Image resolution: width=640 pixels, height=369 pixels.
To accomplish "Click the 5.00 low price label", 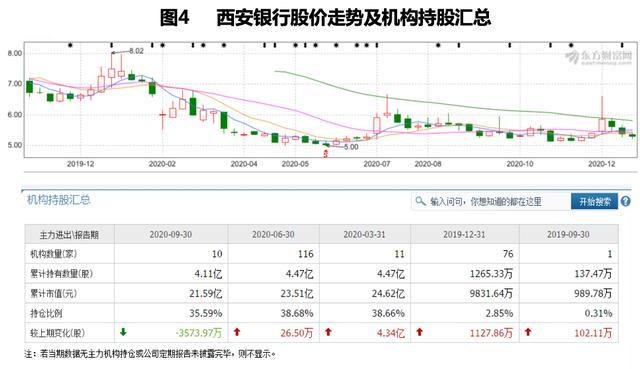I will coord(351,147).
